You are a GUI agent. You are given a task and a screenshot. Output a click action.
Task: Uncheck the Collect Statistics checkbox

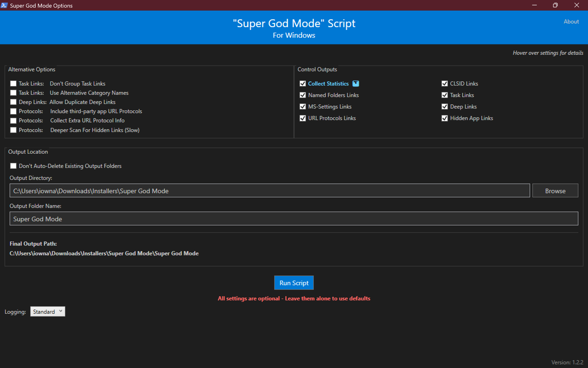coord(302,83)
